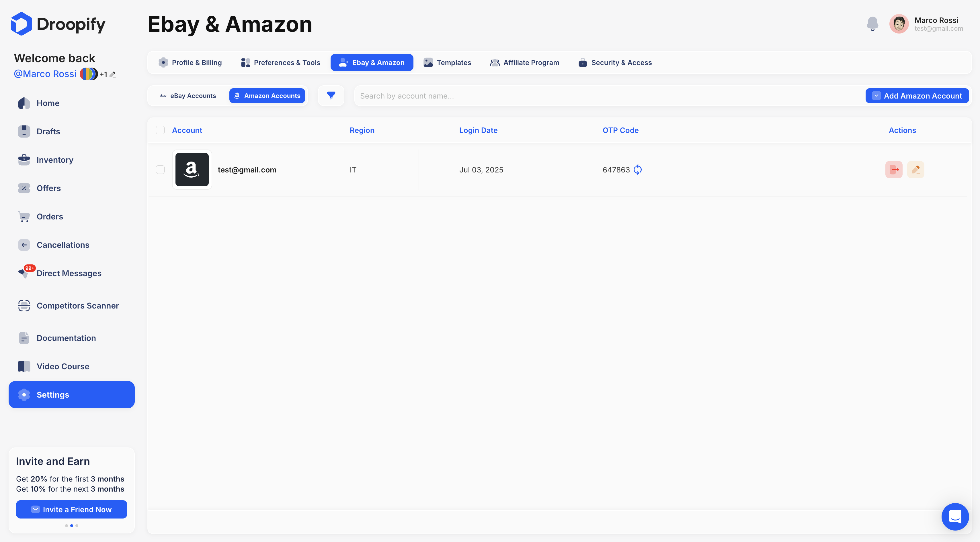This screenshot has width=980, height=542.
Task: Open Cancellations in the sidebar
Action: pyautogui.click(x=71, y=245)
